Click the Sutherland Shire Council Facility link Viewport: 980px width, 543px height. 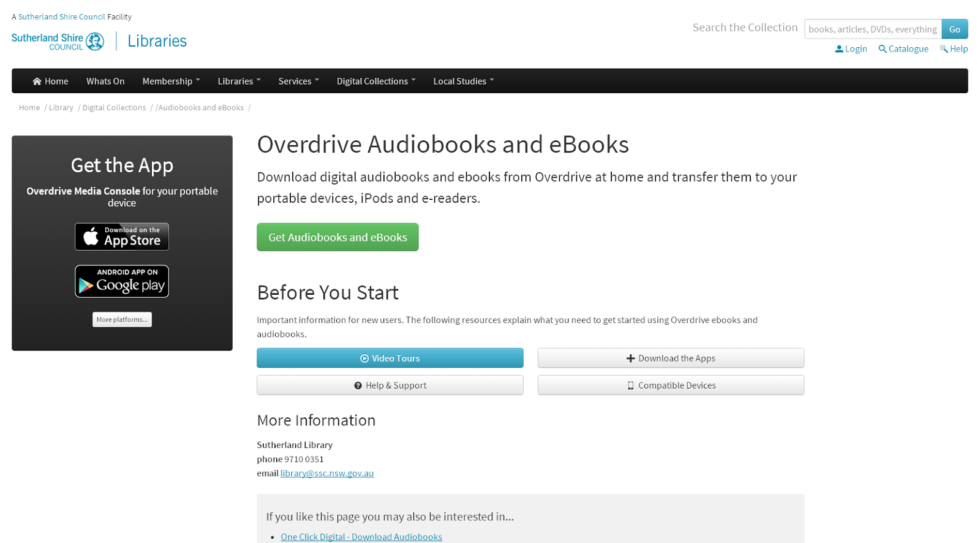[x=62, y=17]
